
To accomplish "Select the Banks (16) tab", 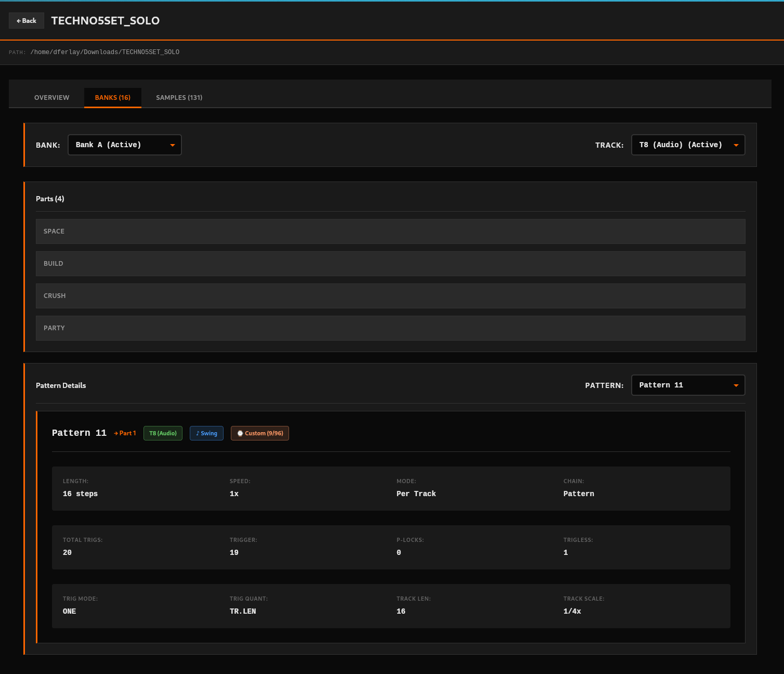I will pos(112,98).
